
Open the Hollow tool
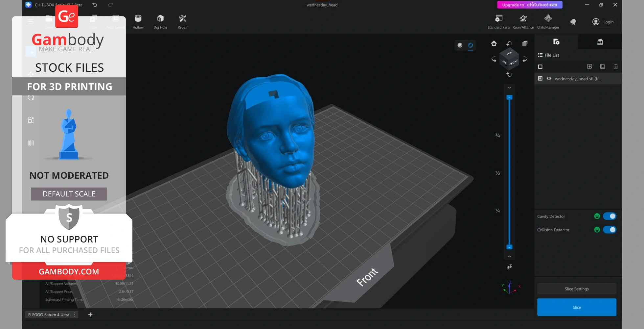coord(138,22)
